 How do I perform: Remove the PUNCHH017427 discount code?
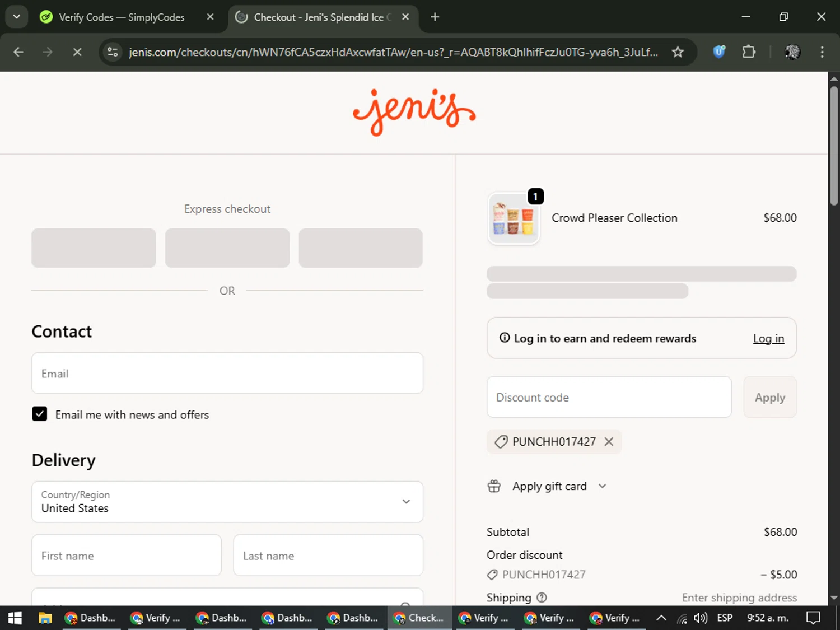[609, 441]
